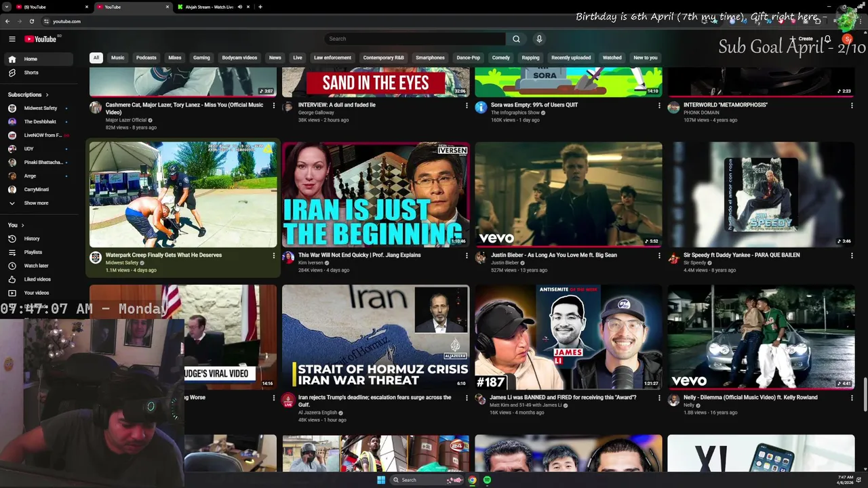Go to Home in the sidebar

[x=39, y=59]
